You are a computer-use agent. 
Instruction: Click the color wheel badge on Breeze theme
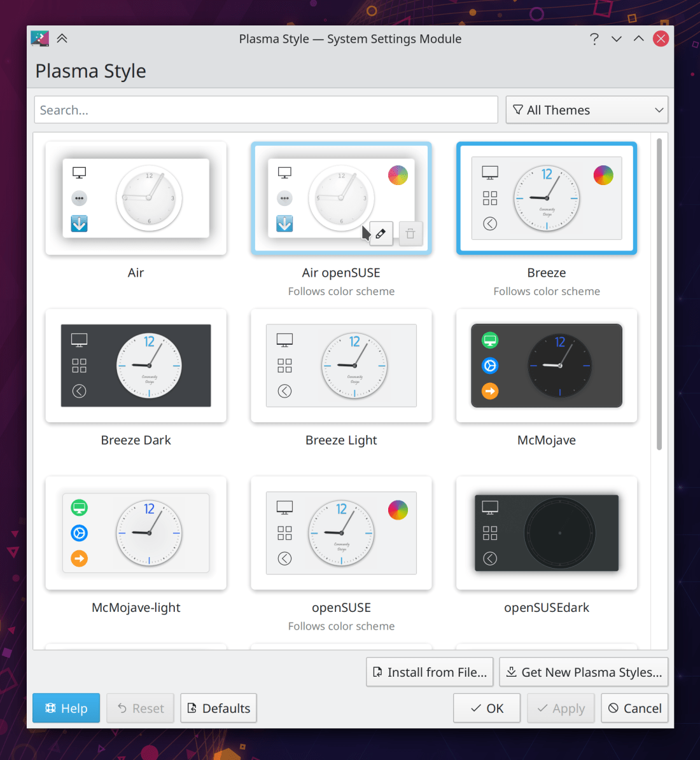click(603, 175)
